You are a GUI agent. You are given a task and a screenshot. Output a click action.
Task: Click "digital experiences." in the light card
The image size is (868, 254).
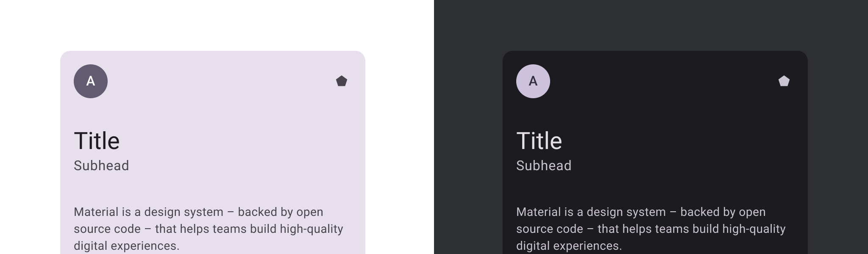pos(126,246)
